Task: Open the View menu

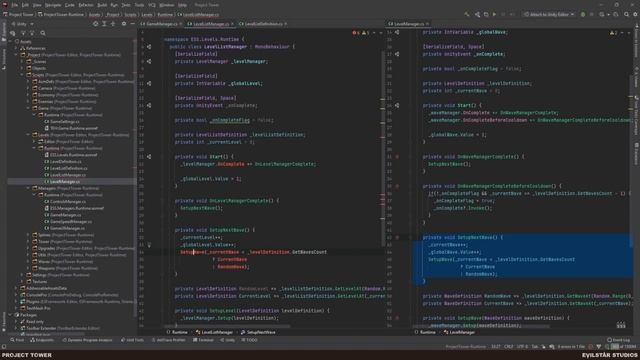Action: [37, 5]
